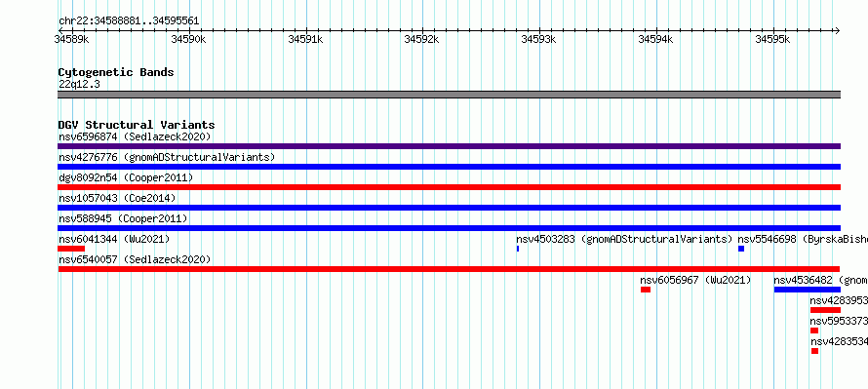Screen dimensions: 868x389
Task: Open the nsv4536482 variant label
Action: coord(820,280)
